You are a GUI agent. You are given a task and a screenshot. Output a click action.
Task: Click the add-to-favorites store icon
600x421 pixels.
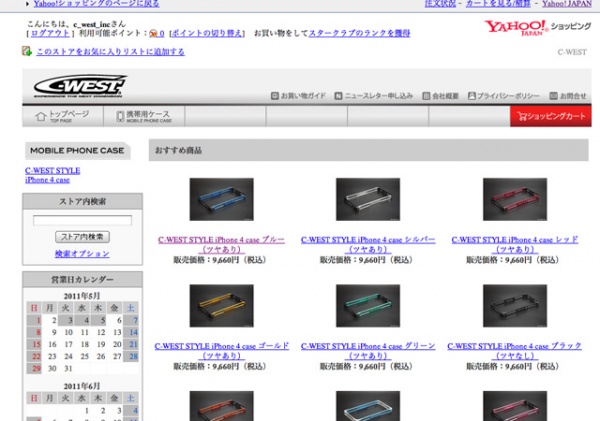click(27, 51)
